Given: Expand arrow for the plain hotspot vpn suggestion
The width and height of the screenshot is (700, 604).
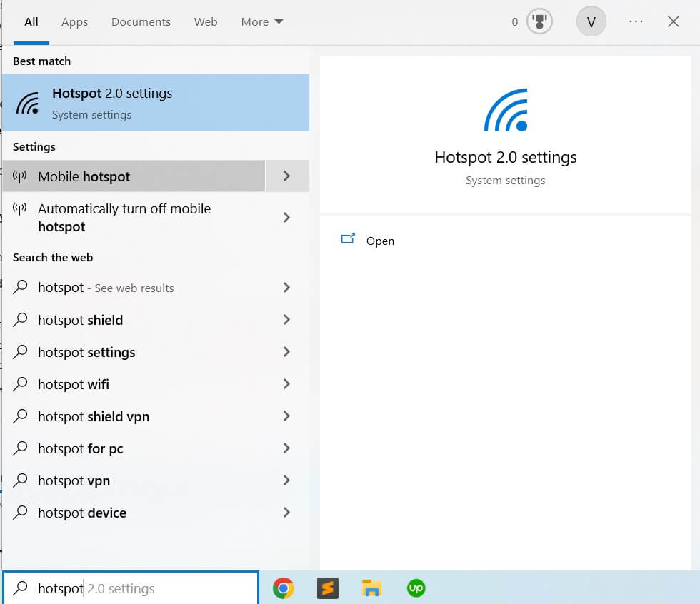Looking at the screenshot, I should [287, 480].
